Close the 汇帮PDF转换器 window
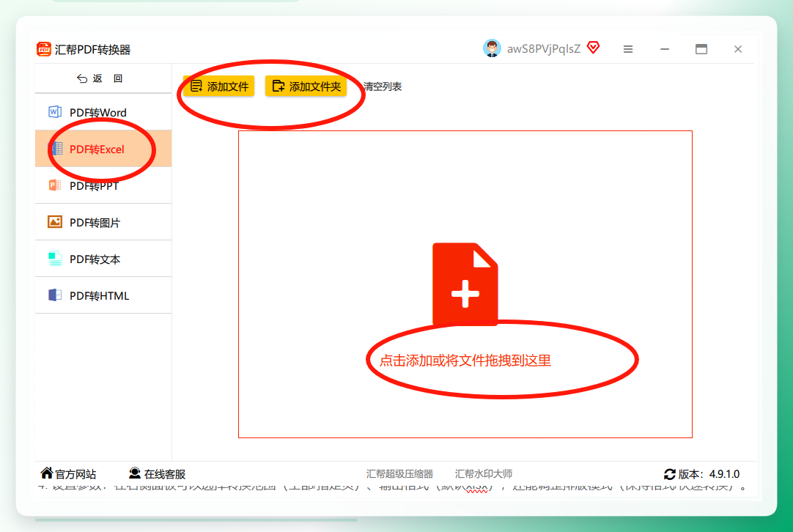Image resolution: width=793 pixels, height=532 pixels. 738,49
